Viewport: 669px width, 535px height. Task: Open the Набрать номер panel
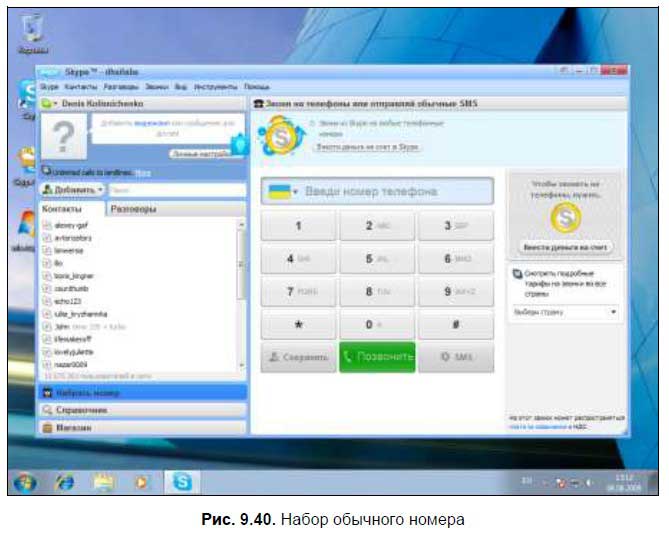(x=143, y=393)
